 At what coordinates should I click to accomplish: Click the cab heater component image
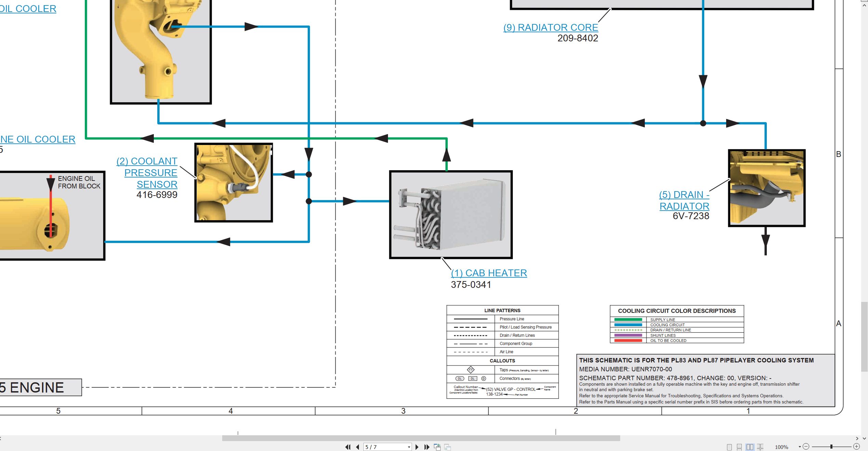click(451, 214)
